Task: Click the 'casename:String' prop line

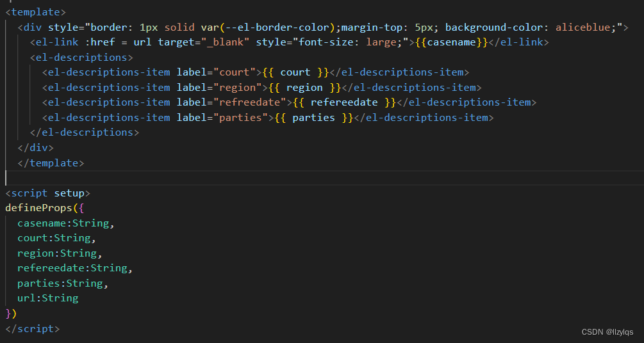Action: click(x=66, y=223)
